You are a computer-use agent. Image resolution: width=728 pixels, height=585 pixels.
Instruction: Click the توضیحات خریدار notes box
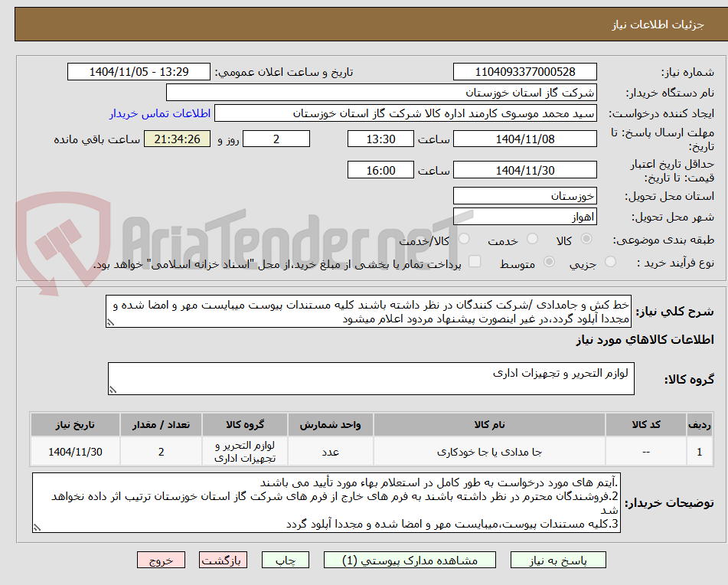326,503
